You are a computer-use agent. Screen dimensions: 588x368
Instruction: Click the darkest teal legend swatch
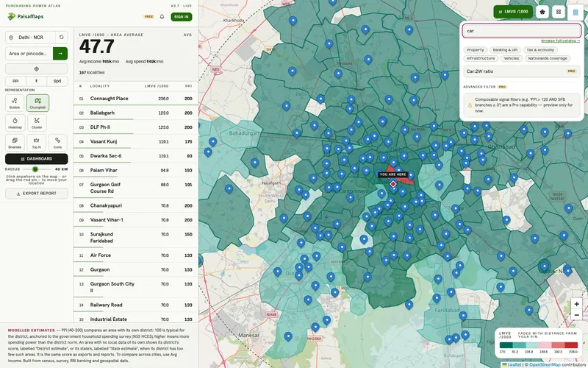[506, 345]
